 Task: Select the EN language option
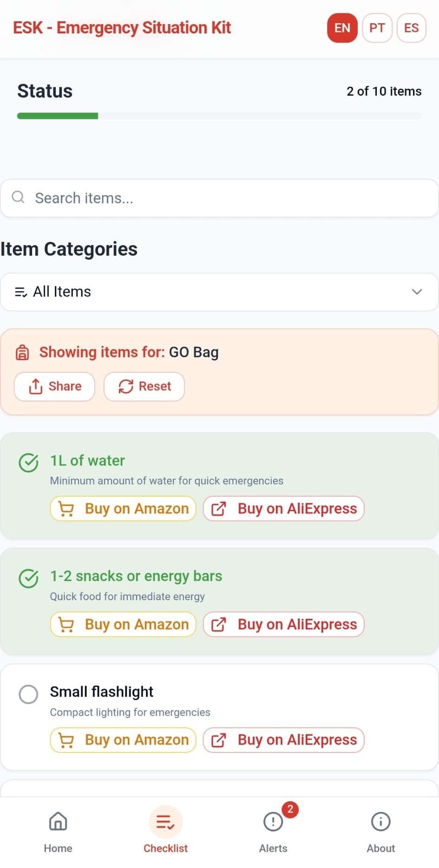click(x=342, y=28)
